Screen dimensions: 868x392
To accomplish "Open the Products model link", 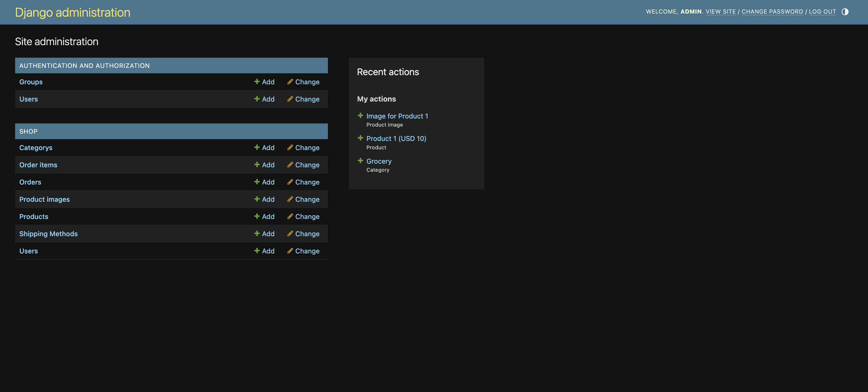I will (34, 217).
